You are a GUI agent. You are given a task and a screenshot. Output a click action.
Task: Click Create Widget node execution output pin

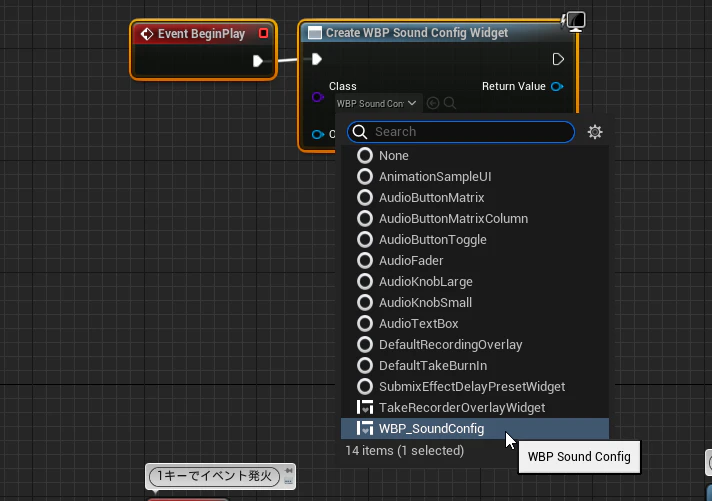coord(558,59)
